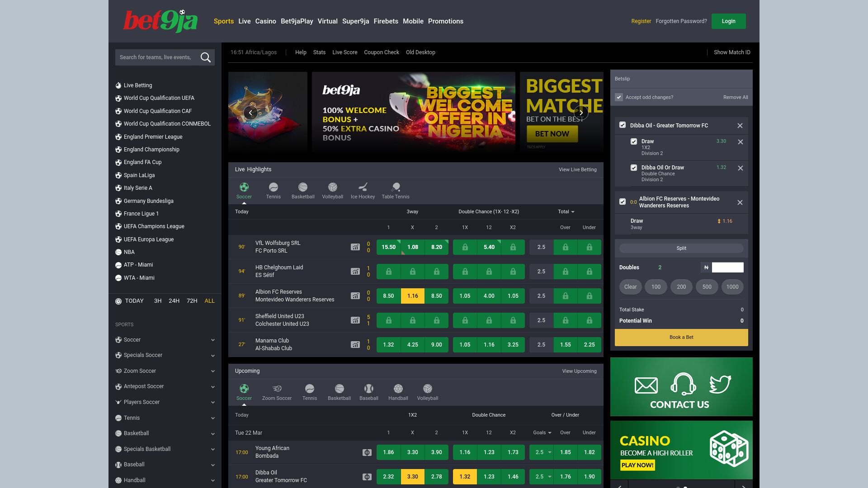Remove Dibba Oil - Greater Tomorrow FC event
Viewport: 868px width, 488px height.
tap(740, 126)
